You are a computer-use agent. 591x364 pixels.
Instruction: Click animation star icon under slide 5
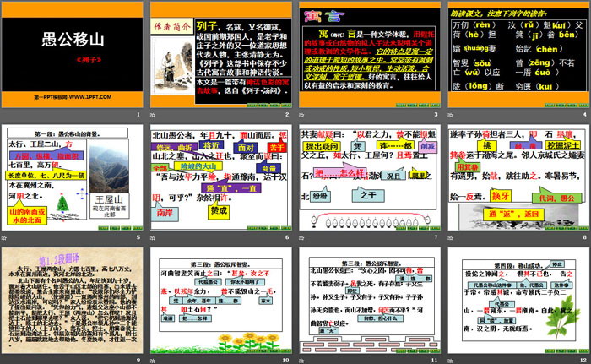coord(4,237)
